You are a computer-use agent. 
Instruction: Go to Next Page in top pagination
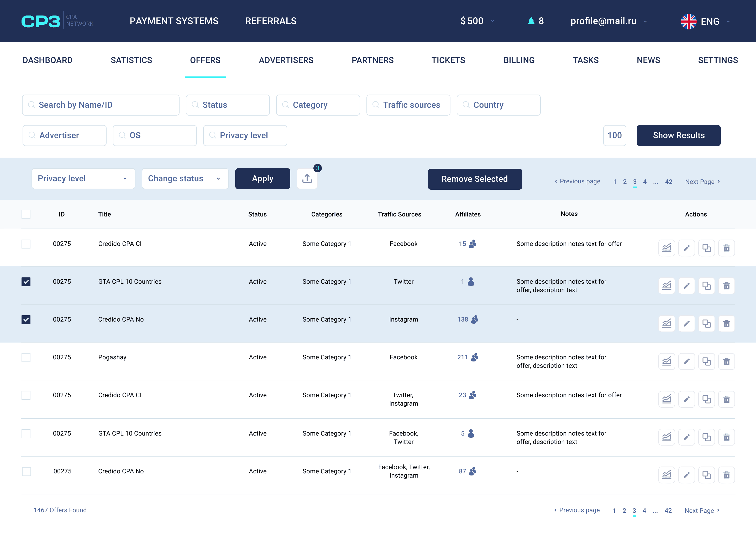[x=702, y=182]
